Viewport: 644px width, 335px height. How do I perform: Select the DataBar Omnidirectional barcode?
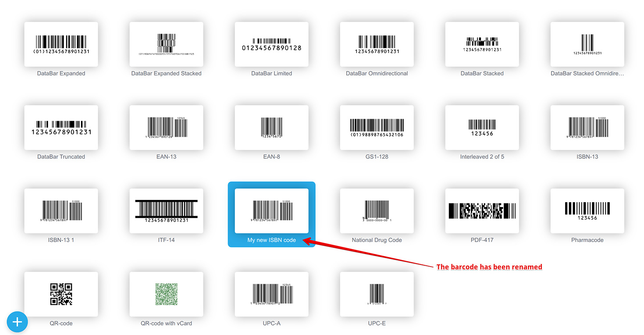point(377,44)
